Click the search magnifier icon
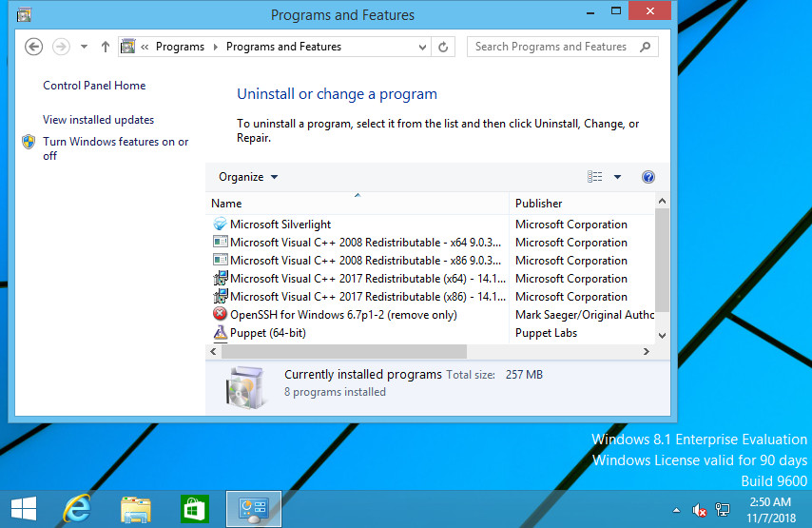 [x=646, y=47]
